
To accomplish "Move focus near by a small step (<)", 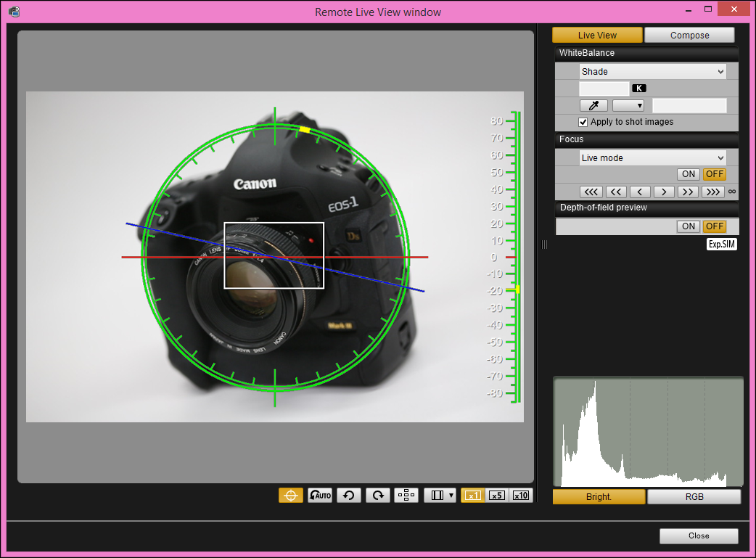I will (x=640, y=192).
